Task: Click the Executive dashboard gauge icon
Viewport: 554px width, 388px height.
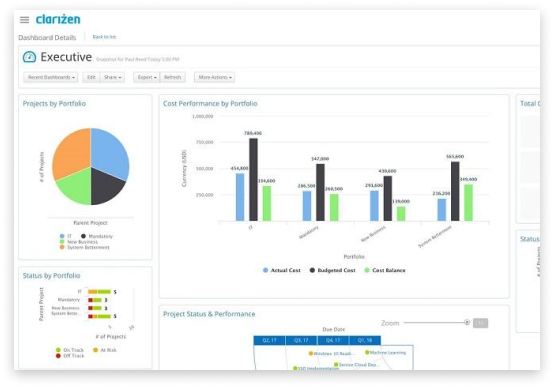Action: (x=29, y=57)
